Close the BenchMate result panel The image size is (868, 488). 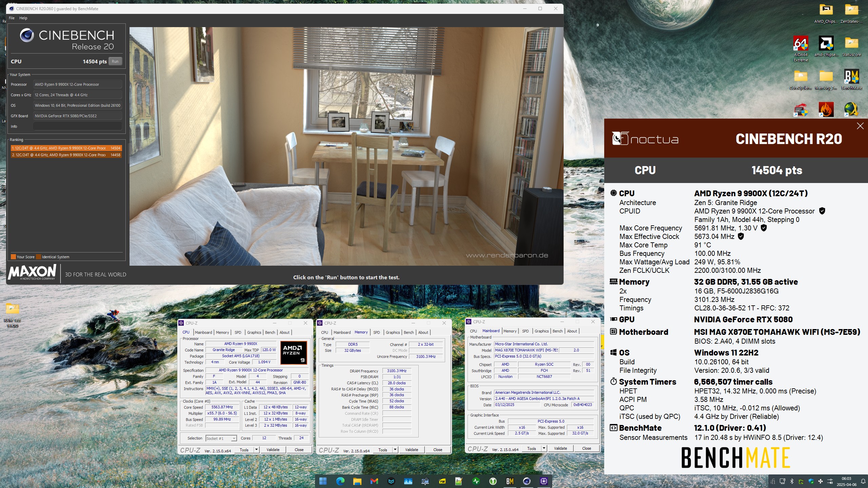[860, 126]
